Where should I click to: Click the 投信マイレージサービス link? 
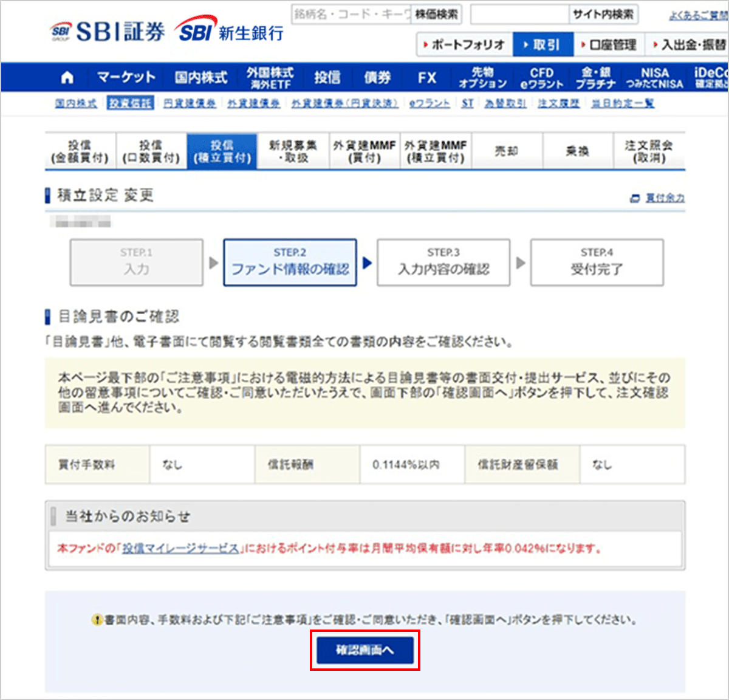tap(180, 549)
